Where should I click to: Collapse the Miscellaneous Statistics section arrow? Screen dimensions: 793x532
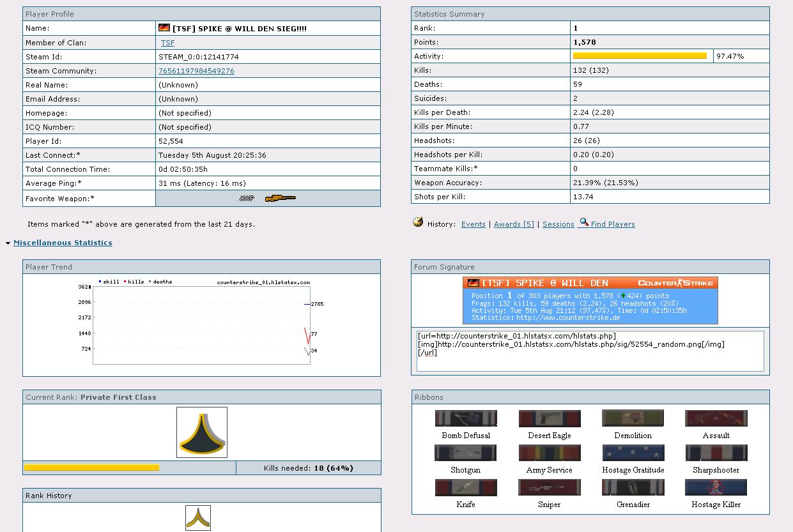click(8, 243)
